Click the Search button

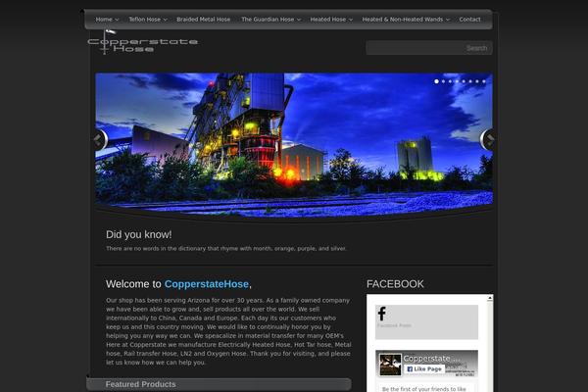pyautogui.click(x=476, y=48)
